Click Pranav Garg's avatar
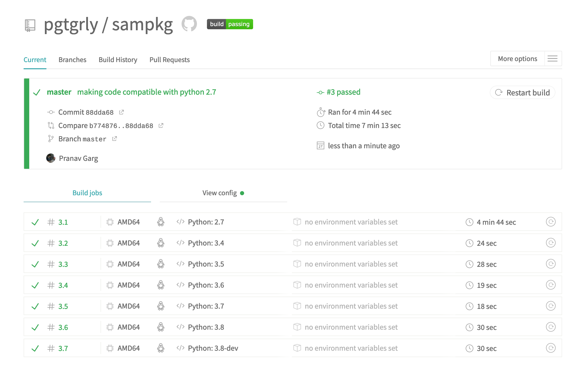 coord(51,158)
